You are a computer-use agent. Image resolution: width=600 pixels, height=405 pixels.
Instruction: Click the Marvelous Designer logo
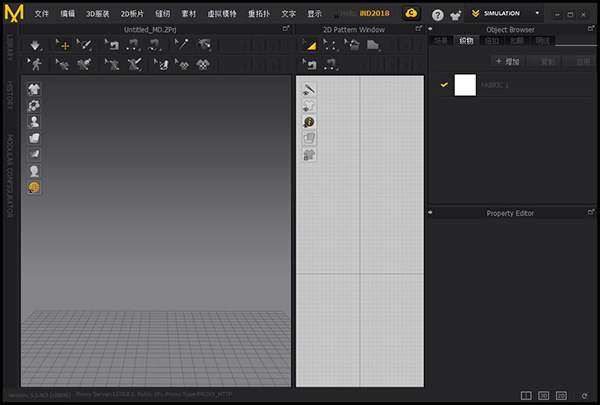tap(14, 13)
